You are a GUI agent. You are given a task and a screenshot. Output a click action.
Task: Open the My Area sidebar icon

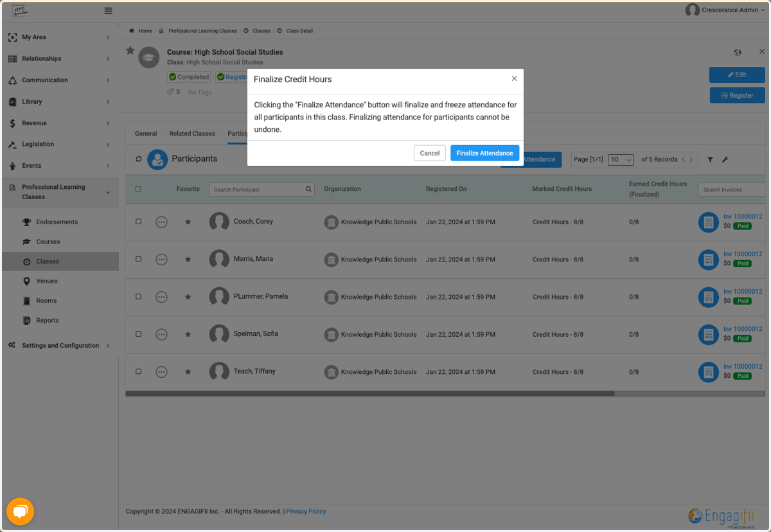click(12, 37)
